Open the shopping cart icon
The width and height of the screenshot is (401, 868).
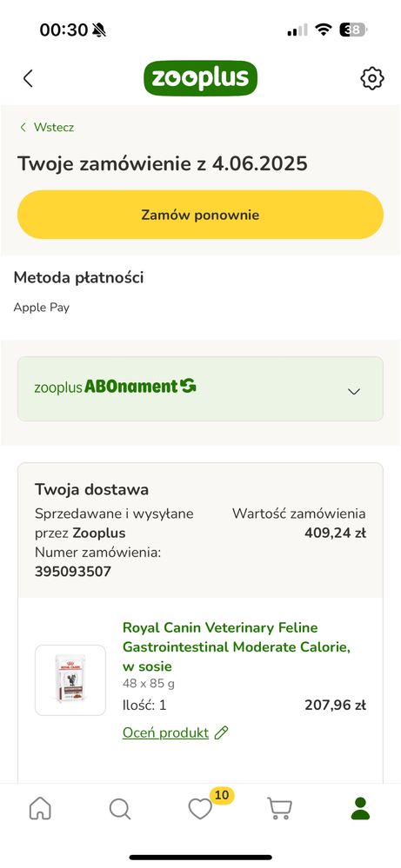pyautogui.click(x=280, y=809)
